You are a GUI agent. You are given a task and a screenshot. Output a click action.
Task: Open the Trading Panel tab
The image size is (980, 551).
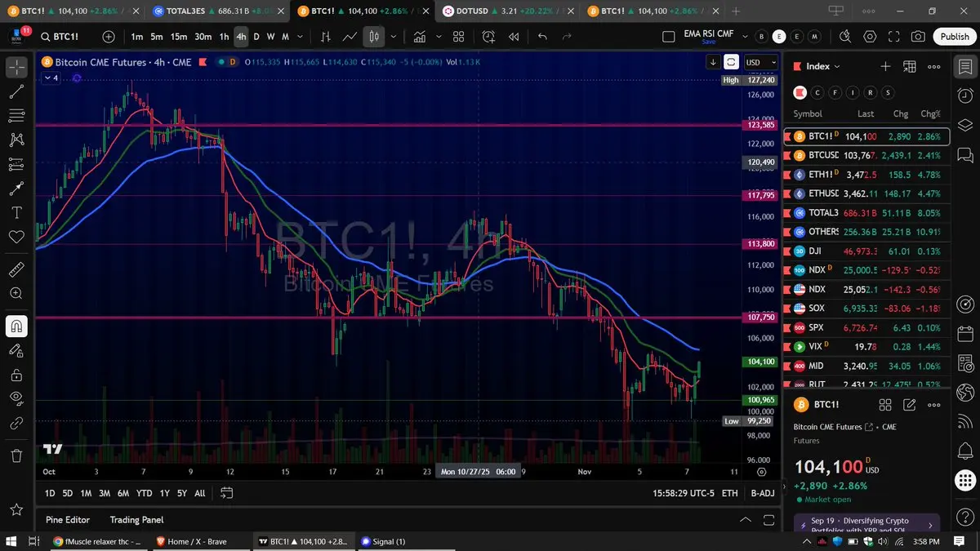136,519
